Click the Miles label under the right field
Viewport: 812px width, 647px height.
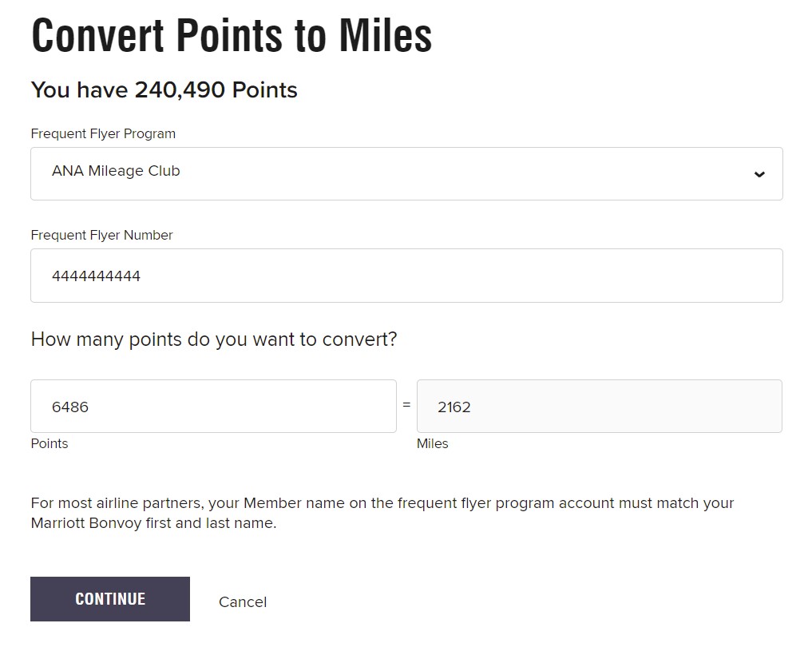pos(433,443)
